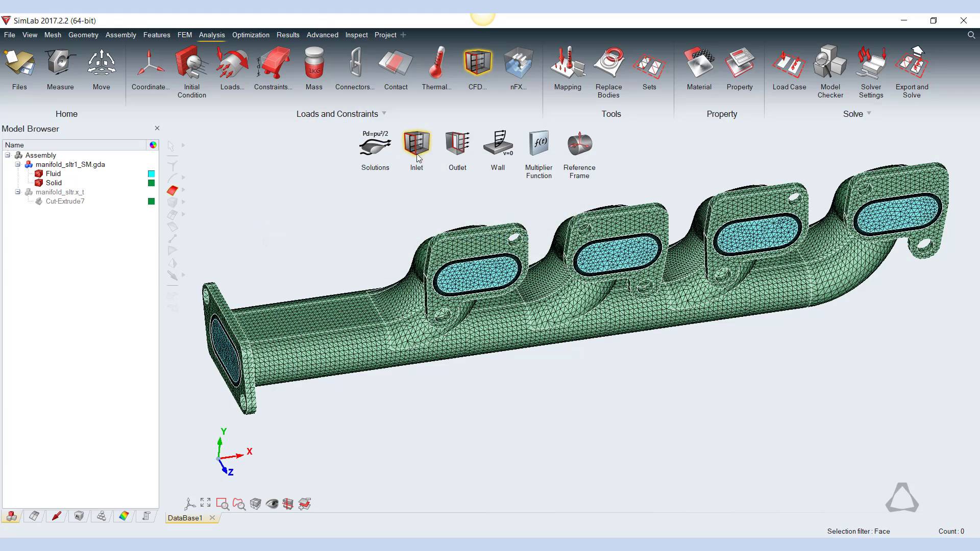Toggle show/hide eye icon in view toolbar

tap(272, 504)
